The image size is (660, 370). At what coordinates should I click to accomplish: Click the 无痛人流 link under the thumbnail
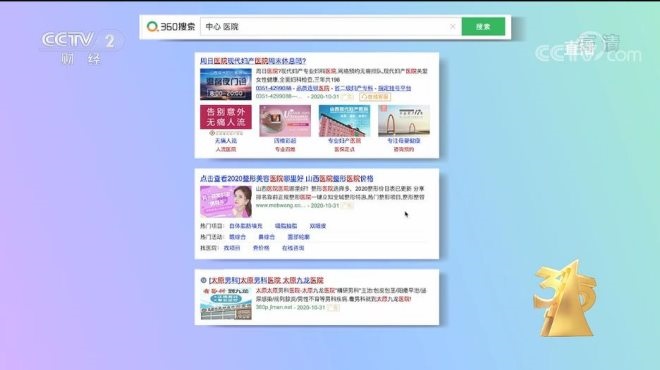click(226, 141)
